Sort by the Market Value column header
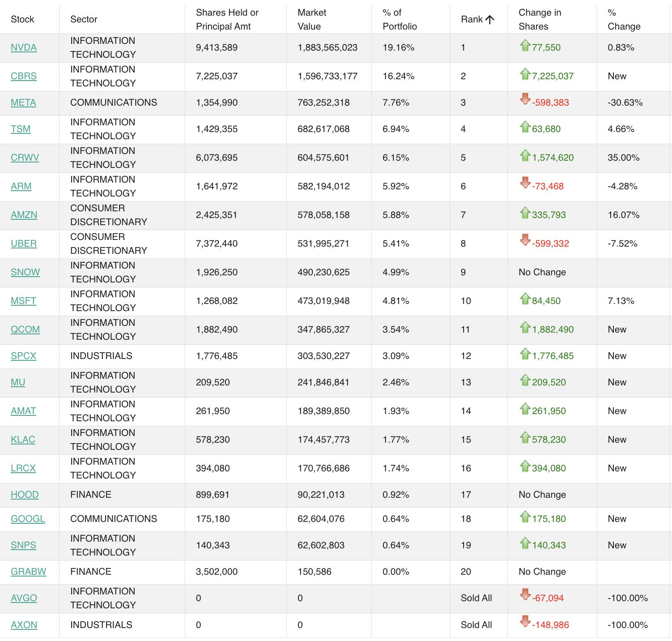Image resolution: width=672 pixels, height=641 pixels. pos(312,19)
